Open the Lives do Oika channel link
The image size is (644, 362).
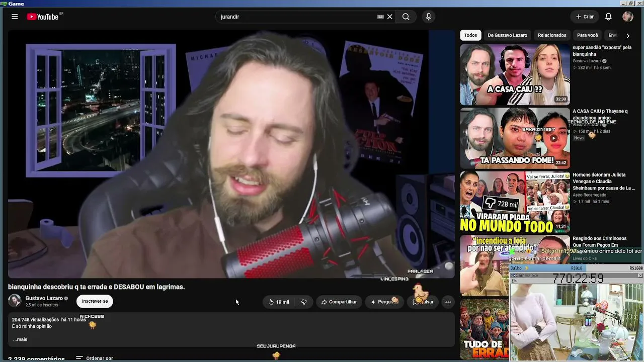click(x=585, y=258)
